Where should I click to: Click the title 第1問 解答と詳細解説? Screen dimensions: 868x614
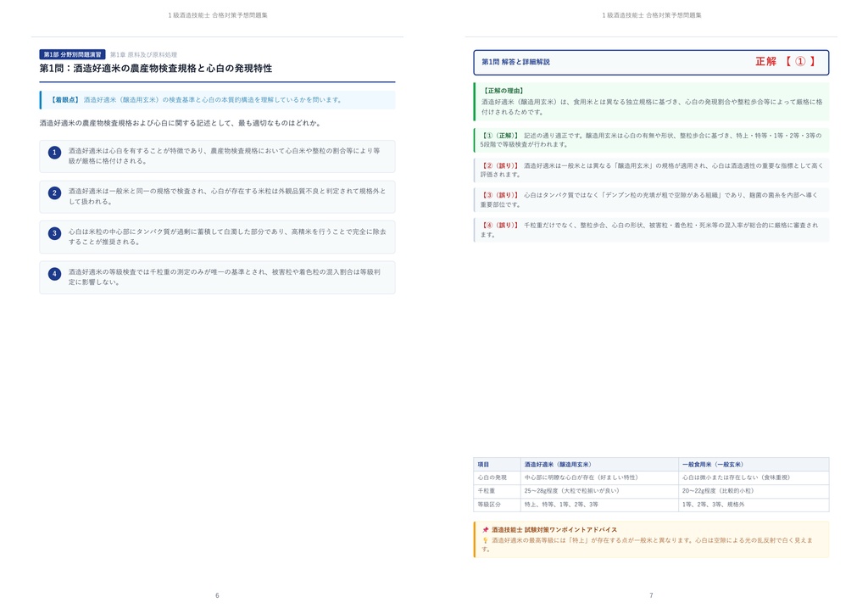pos(515,62)
